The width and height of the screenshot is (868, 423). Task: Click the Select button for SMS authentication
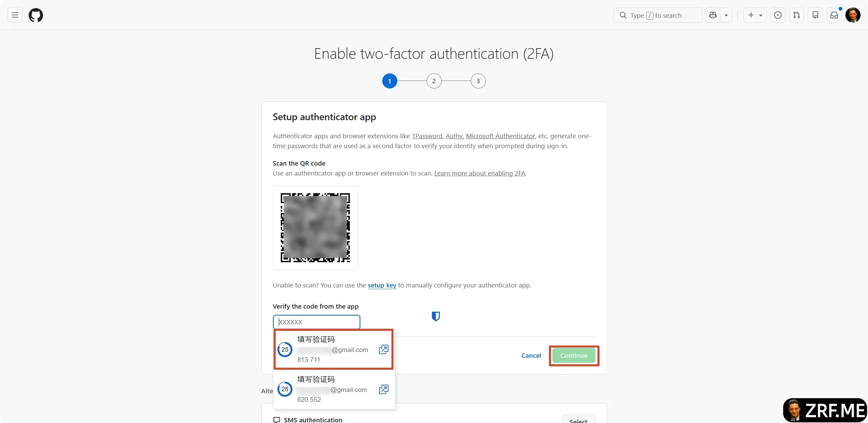click(578, 420)
